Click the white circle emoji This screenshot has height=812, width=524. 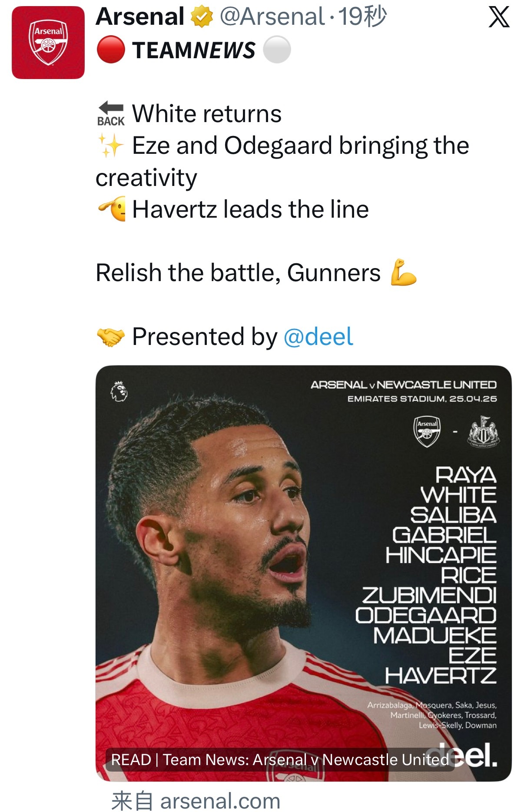click(x=277, y=50)
